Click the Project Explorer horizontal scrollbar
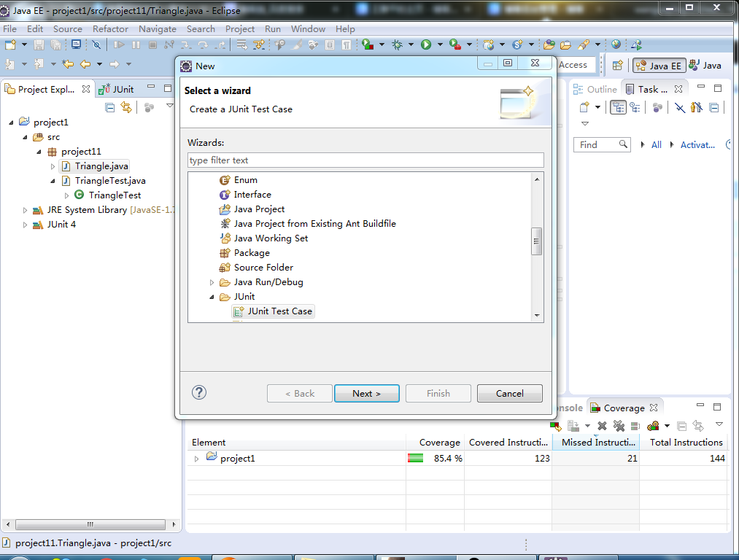Screen dimensions: 739x560 click(x=90, y=524)
